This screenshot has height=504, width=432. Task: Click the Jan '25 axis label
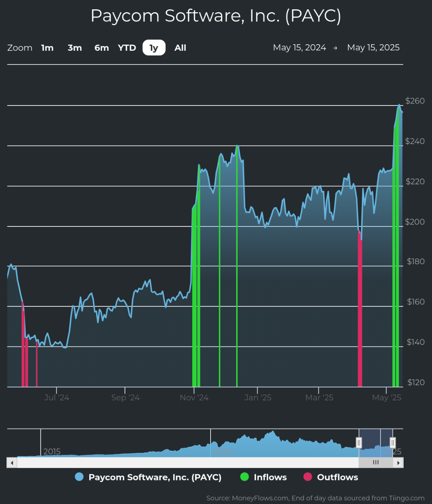coord(258,398)
